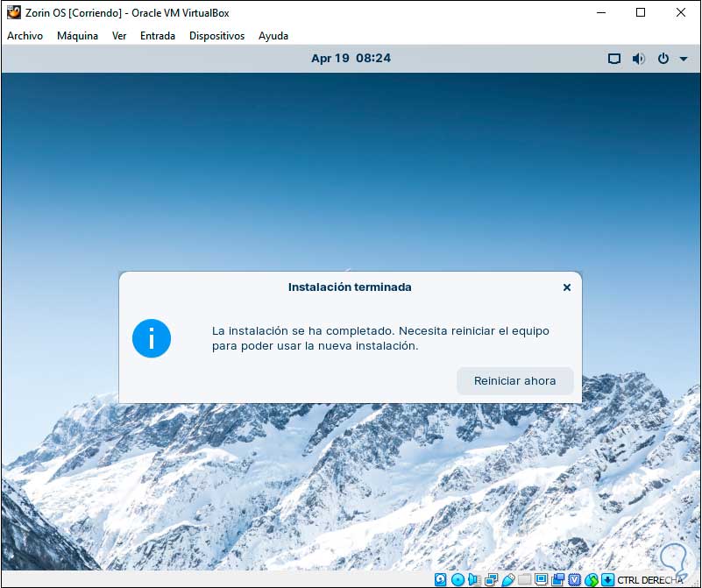Click the shared folders status icon

pos(524,579)
